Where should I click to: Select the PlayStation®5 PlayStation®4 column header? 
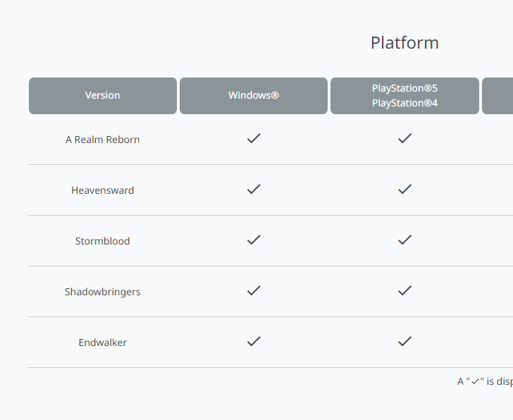(404, 96)
